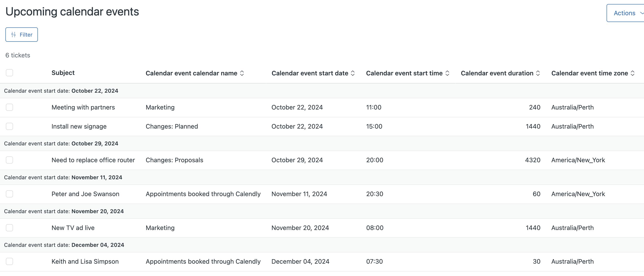
Task: Click the Subject column header
Action: [x=63, y=73]
